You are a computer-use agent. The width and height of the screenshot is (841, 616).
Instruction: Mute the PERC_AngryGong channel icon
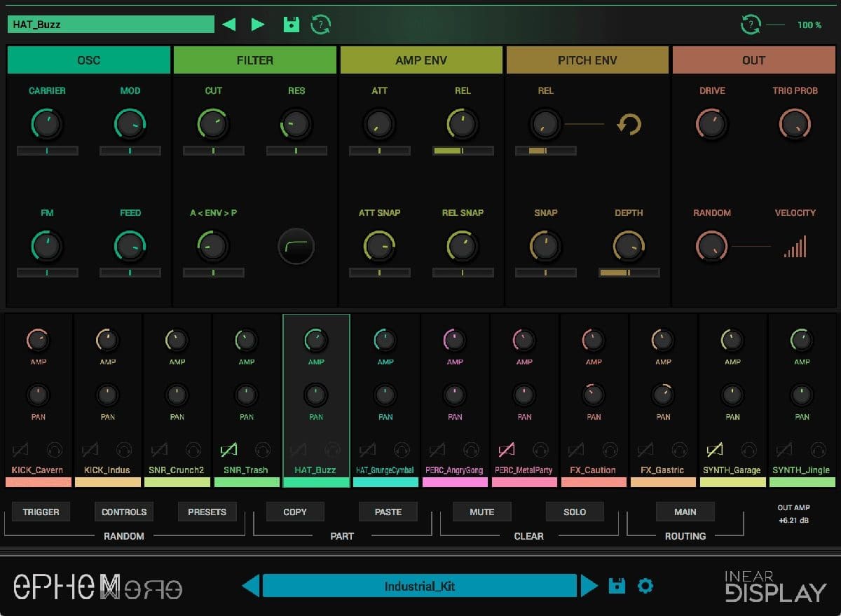coord(437,449)
